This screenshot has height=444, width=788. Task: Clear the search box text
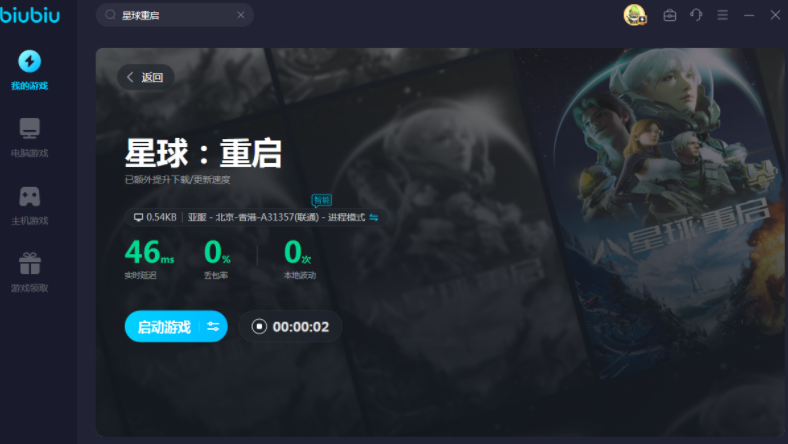click(x=240, y=16)
